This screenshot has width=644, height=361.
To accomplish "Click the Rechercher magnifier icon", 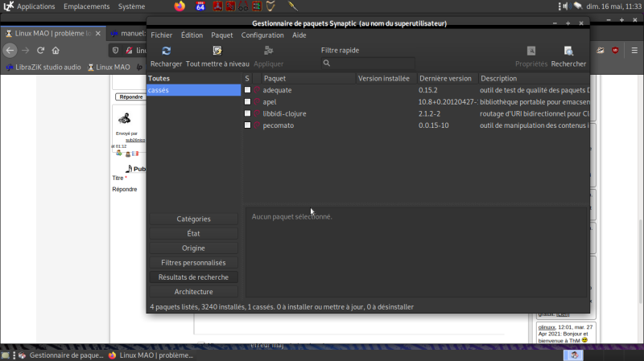I will [568, 51].
